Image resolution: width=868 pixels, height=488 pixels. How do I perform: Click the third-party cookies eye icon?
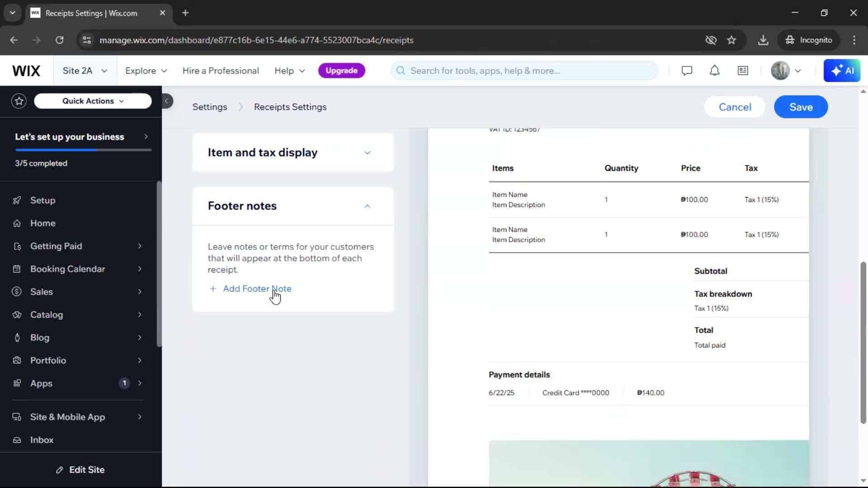711,40
